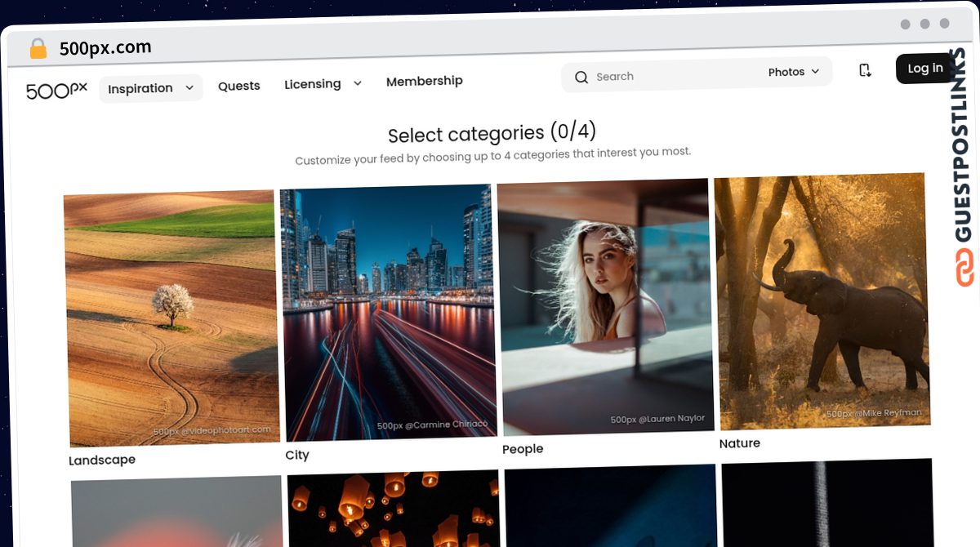Click the Landscape label
This screenshot has width=980, height=547.
tap(102, 460)
